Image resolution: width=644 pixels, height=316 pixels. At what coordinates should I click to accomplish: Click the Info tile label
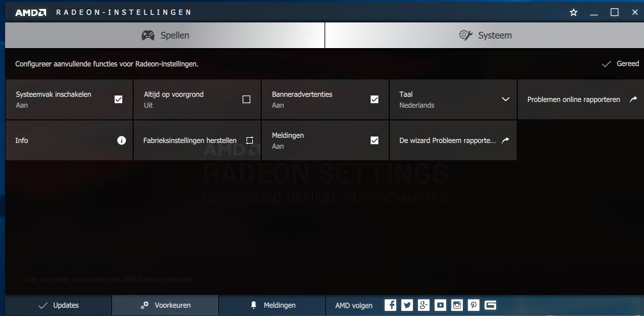pyautogui.click(x=22, y=141)
